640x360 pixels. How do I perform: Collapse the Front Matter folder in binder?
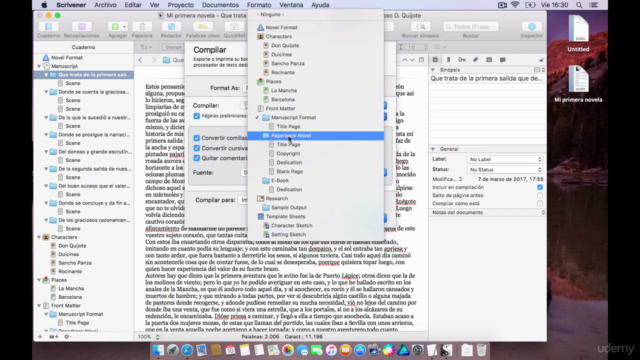pos(39,305)
